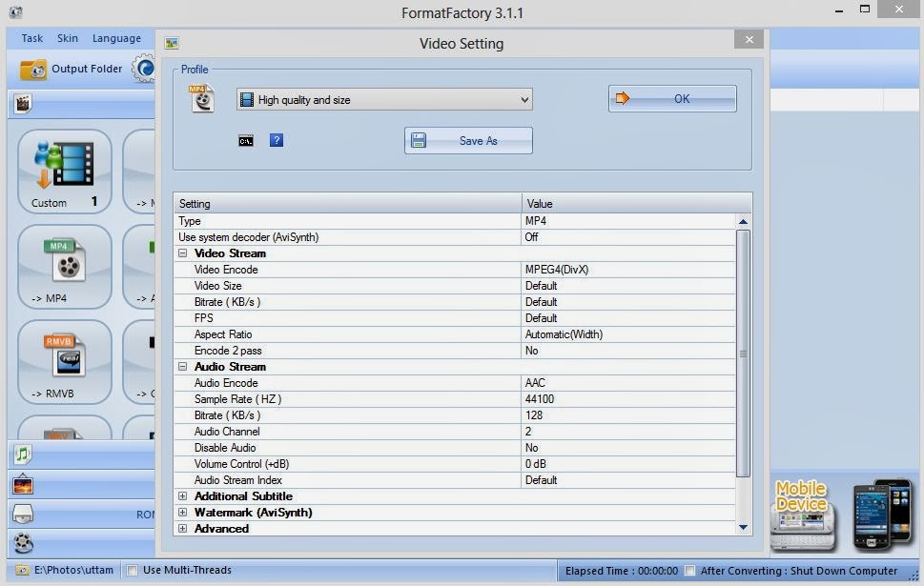Collapse the Video Stream group
This screenshot has height=586, width=924.
click(x=183, y=253)
